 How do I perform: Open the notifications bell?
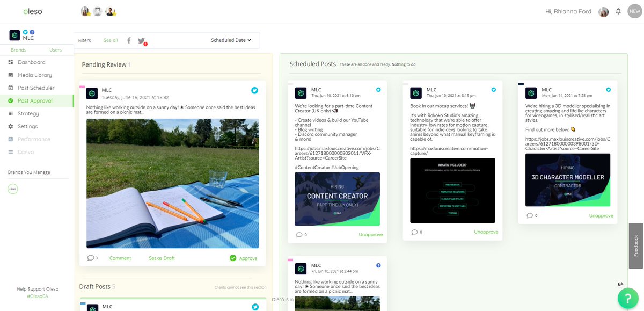click(619, 11)
